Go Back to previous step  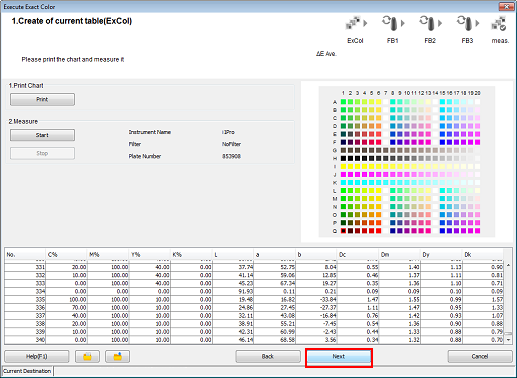click(268, 356)
